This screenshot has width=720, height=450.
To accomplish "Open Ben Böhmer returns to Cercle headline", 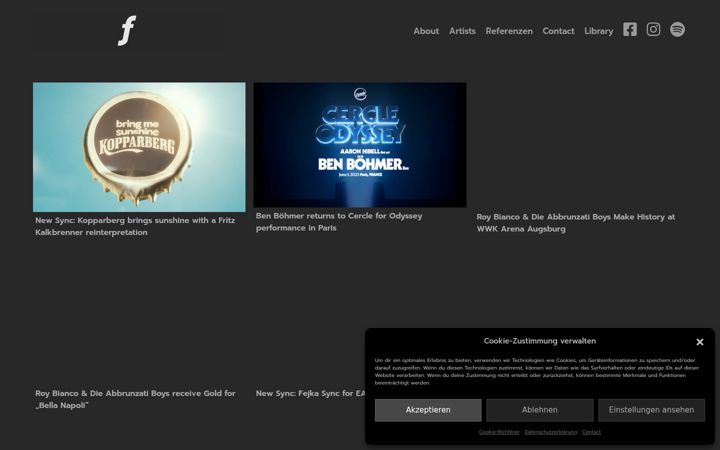I will (339, 222).
